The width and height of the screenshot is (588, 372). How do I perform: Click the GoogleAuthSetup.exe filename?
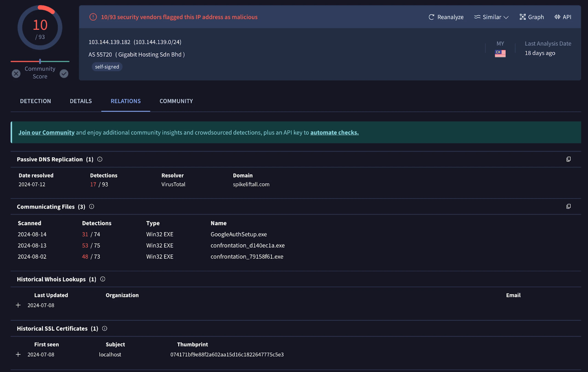[238, 234]
